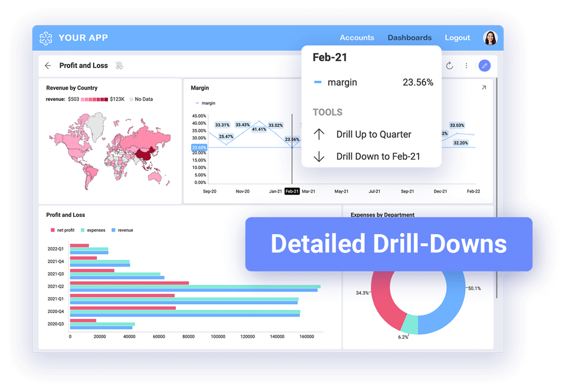The width and height of the screenshot is (566, 392).
Task: Toggle the expenses legend series
Action: pos(93,230)
